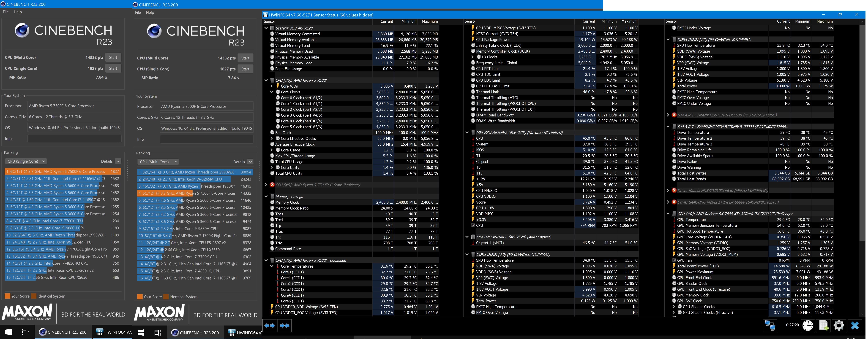Click Info field in left Cinebench window
868x339 pixels.
[x=74, y=139]
